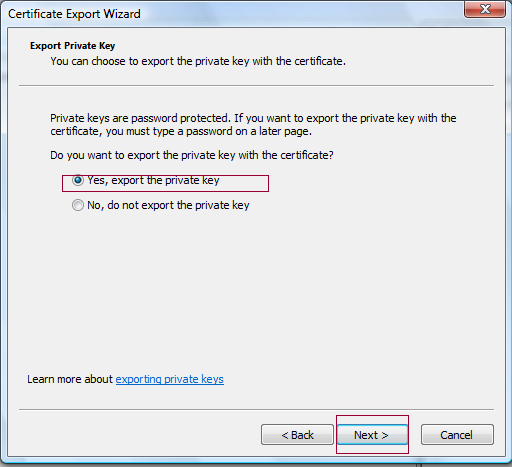512x467 pixels.
Task: Click the 'You can choose to export' subtitle
Action: (x=198, y=61)
